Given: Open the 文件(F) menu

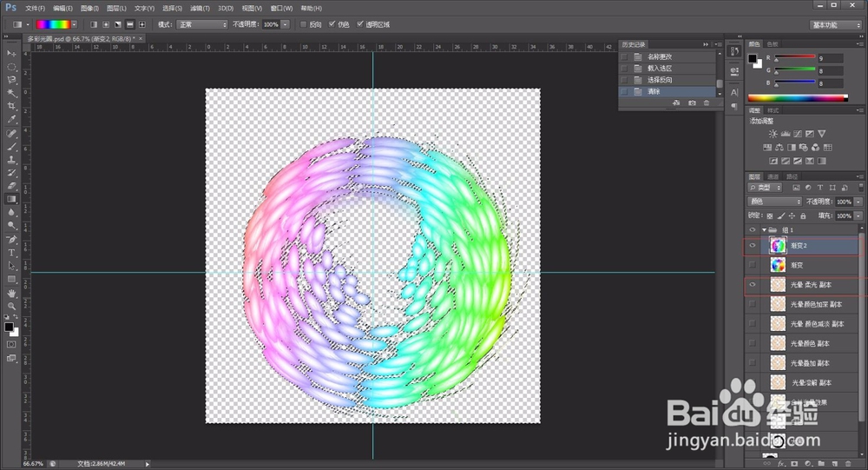Looking at the screenshot, I should 35,9.
